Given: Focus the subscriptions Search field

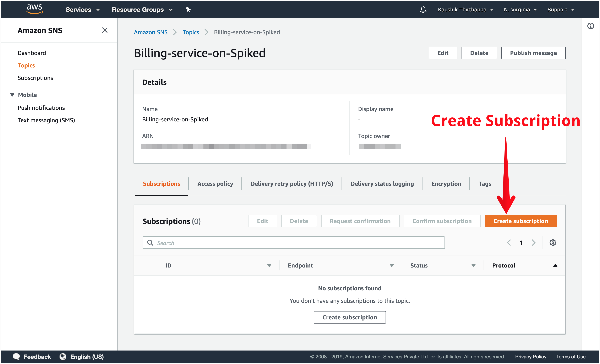Looking at the screenshot, I should click(x=293, y=242).
